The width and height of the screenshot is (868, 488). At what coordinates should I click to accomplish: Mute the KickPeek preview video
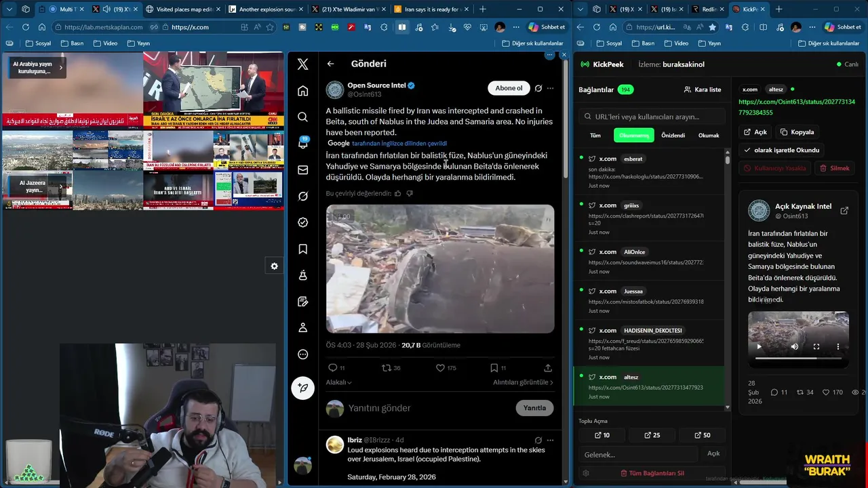pos(795,346)
